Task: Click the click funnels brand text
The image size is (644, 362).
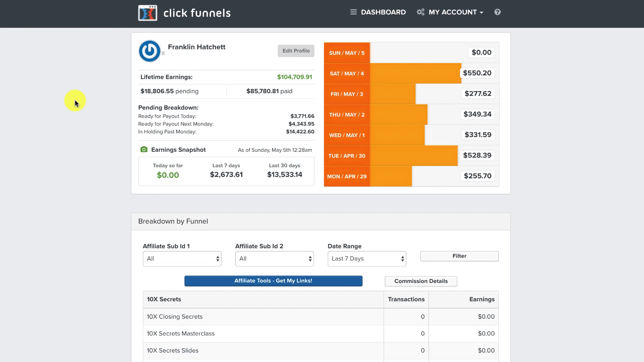Action: coord(197,13)
